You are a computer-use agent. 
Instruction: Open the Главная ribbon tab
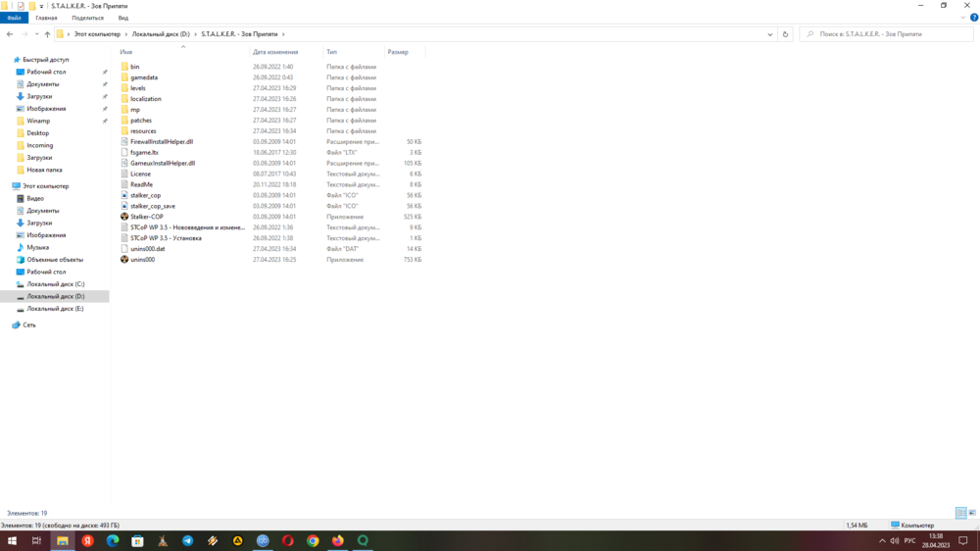46,18
